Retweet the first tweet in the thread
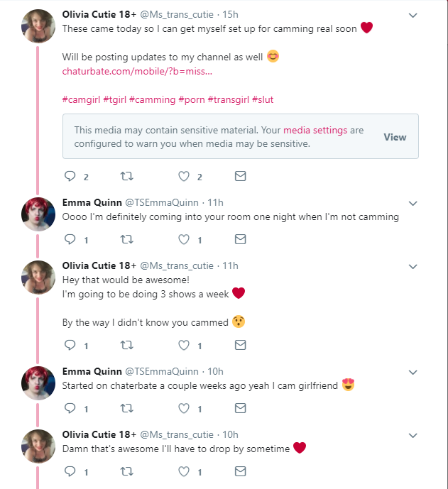Screen dimensions: 448x489 pyautogui.click(x=128, y=176)
